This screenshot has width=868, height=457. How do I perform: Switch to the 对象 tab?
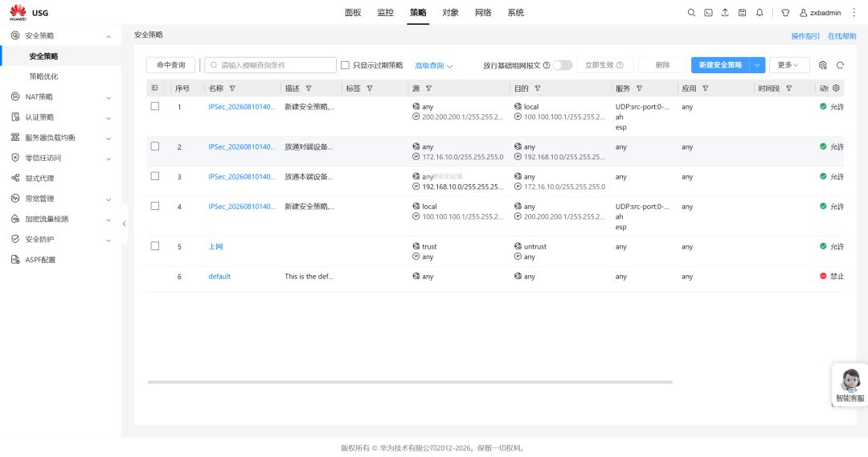(451, 12)
